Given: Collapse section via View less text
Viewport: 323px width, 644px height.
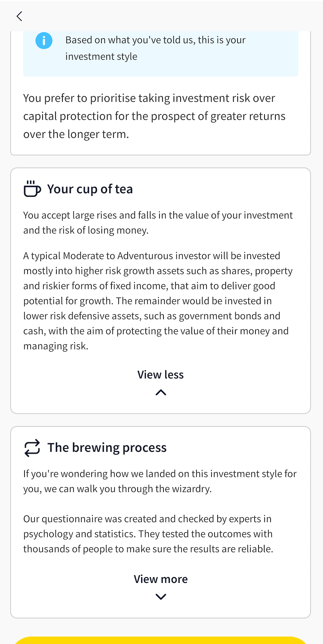Looking at the screenshot, I should [x=160, y=374].
